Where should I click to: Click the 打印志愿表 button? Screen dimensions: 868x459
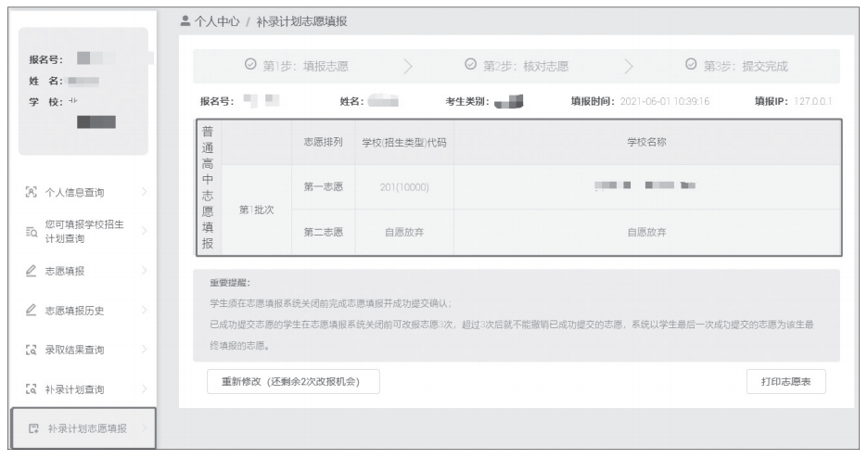pos(786,381)
